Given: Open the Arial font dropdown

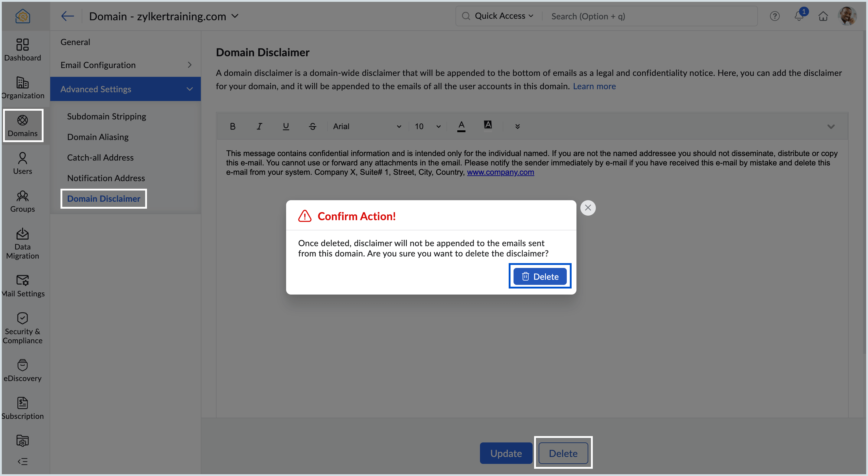Looking at the screenshot, I should click(x=367, y=126).
